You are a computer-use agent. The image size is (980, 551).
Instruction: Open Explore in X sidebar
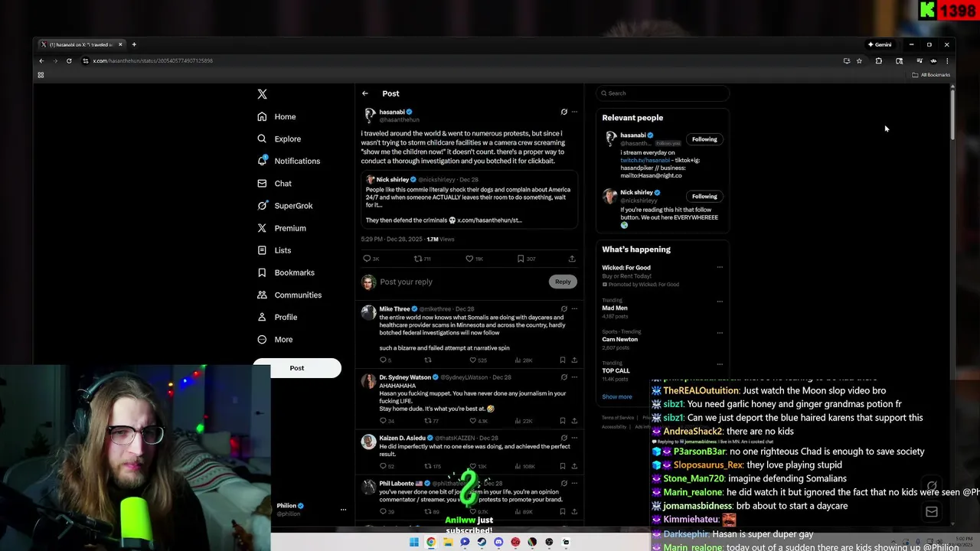279,139
